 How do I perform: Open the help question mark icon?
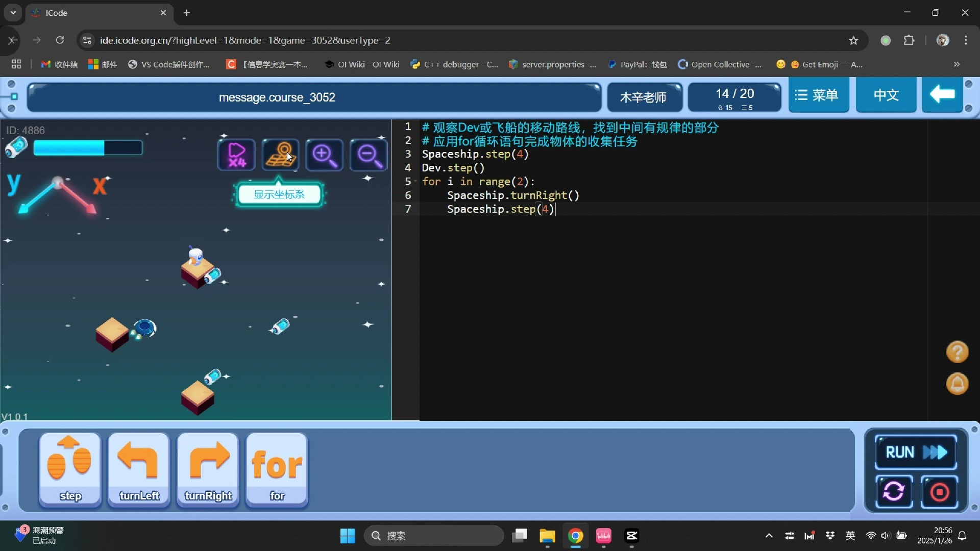pos(957,352)
